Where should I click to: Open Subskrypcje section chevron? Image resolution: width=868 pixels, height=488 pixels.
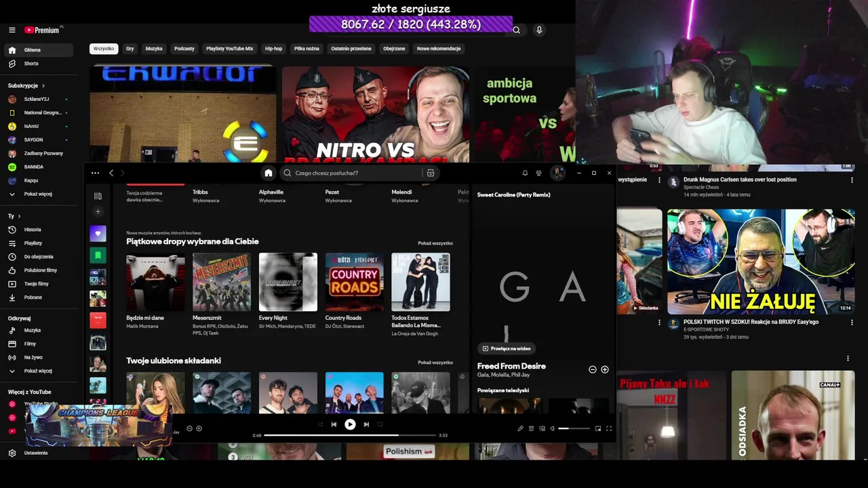point(43,86)
